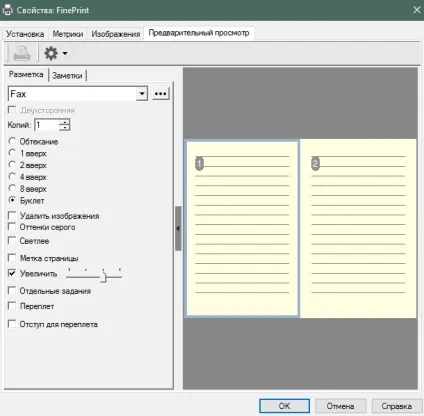Click the FinePrint printer icon in title bar
Image resolution: width=424 pixels, height=416 pixels.
tap(7, 10)
